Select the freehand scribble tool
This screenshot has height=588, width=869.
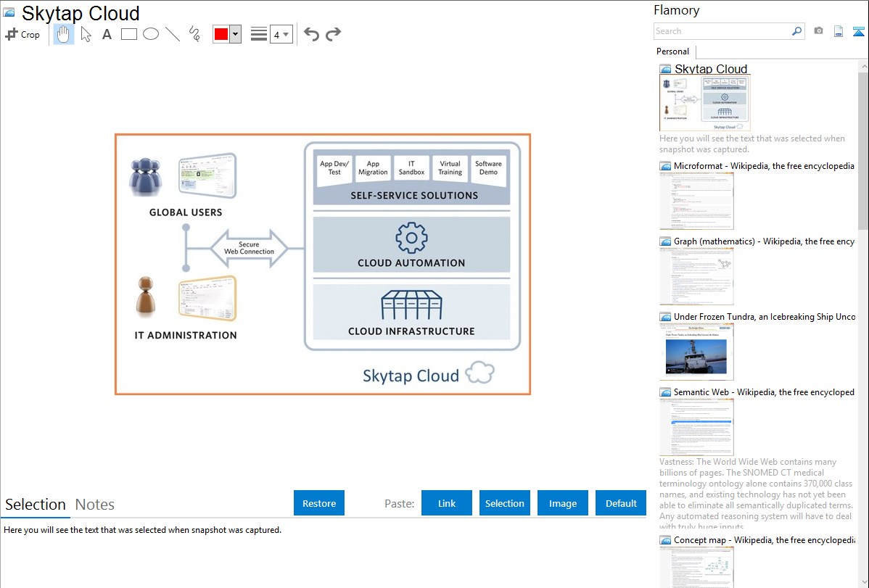194,33
